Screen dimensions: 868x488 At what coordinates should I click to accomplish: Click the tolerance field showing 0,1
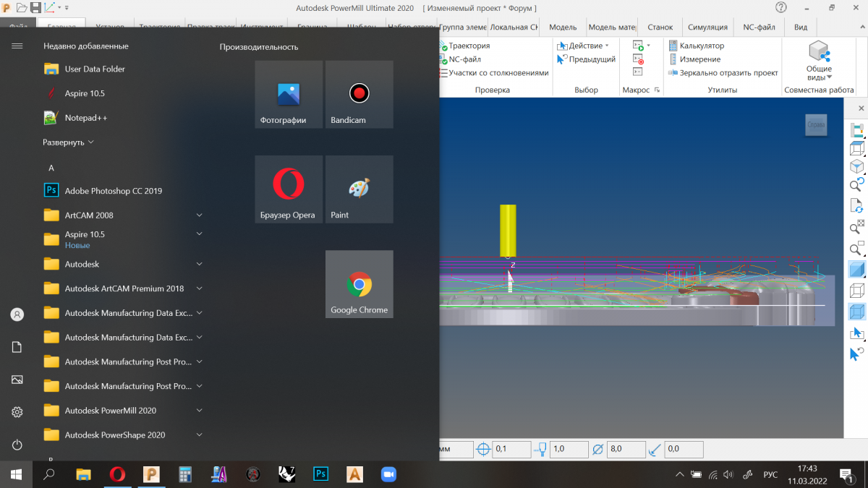click(511, 449)
